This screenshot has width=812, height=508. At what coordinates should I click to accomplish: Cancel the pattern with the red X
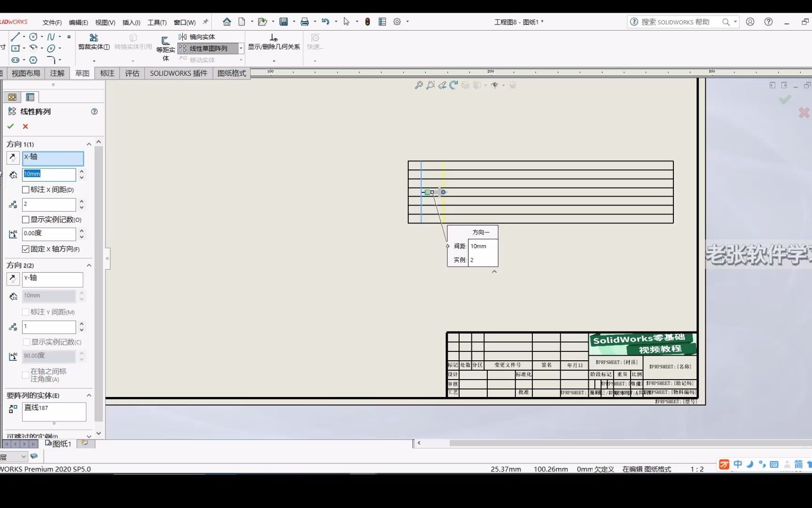coord(25,126)
